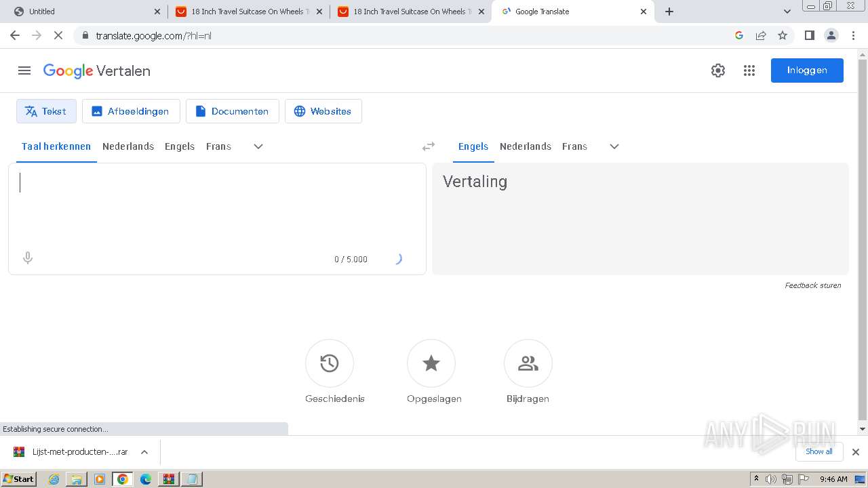Screen dimensions: 868x488
Task: Click Show all downloads button
Action: [819, 451]
